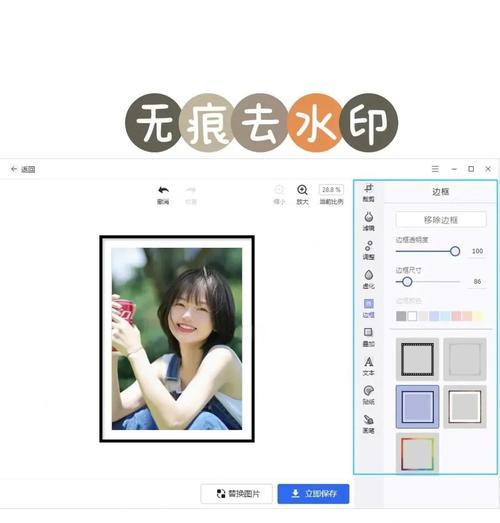Click the border opacity slider handle
Viewport: 500px width, 523px height.
click(x=455, y=251)
